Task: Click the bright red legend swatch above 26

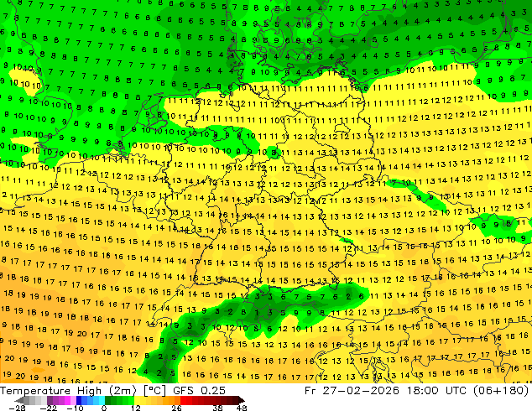Action: (x=183, y=400)
